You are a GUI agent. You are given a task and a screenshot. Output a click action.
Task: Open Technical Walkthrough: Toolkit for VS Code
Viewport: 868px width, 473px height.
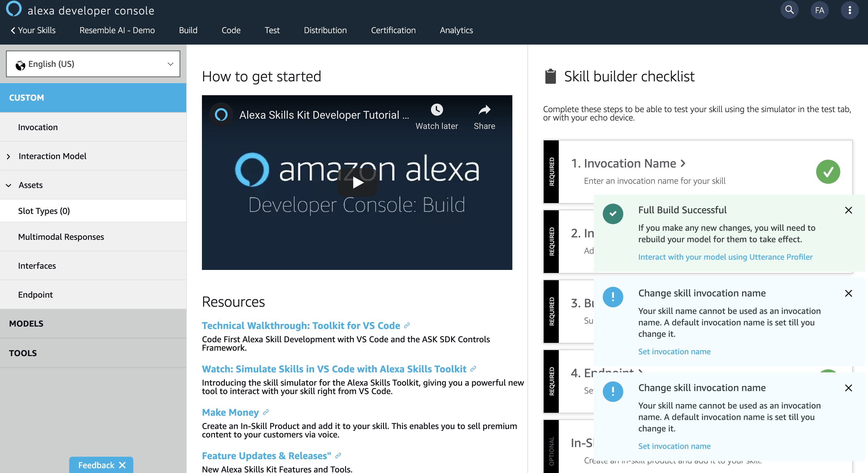300,325
